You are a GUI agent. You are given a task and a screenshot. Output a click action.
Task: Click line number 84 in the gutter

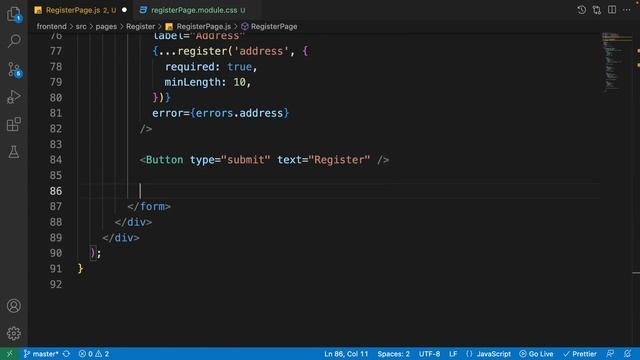click(x=56, y=160)
